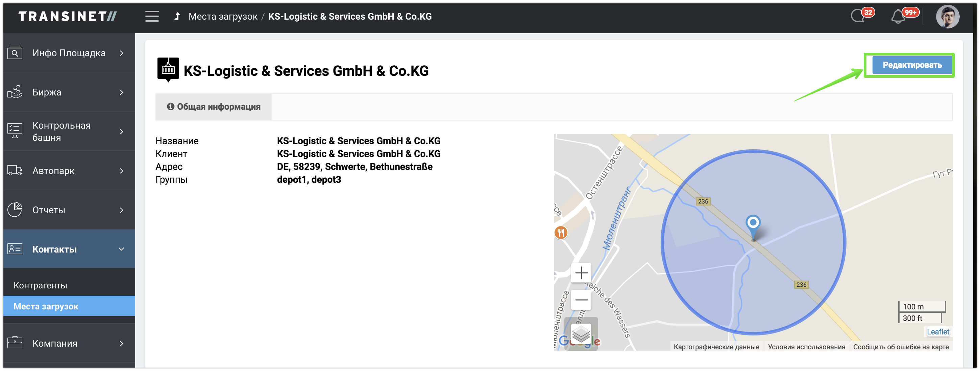This screenshot has height=371, width=980.
Task: Zoom in on the map
Action: pos(581,273)
